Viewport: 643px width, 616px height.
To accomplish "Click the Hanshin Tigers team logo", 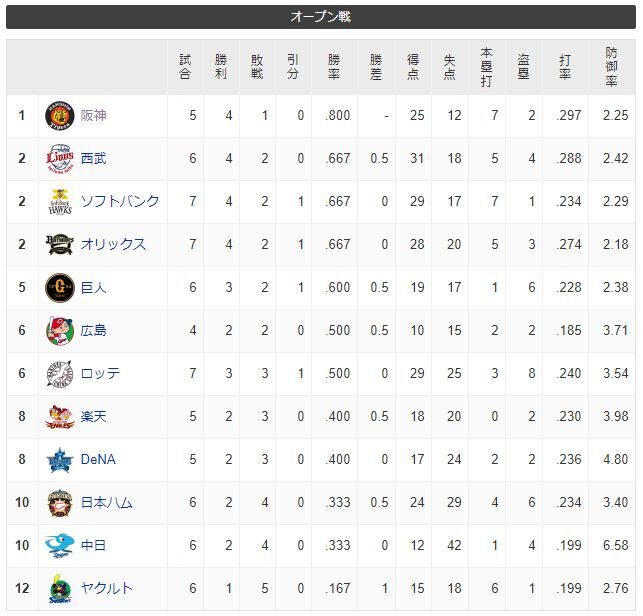I will click(60, 116).
